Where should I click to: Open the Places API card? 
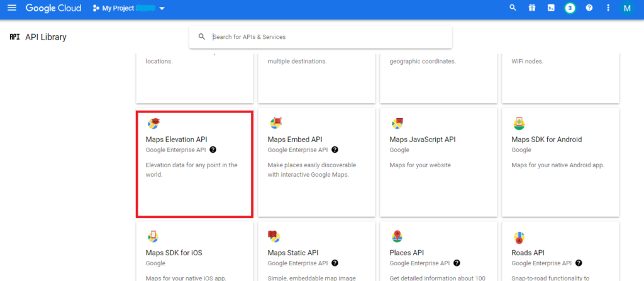point(438,251)
